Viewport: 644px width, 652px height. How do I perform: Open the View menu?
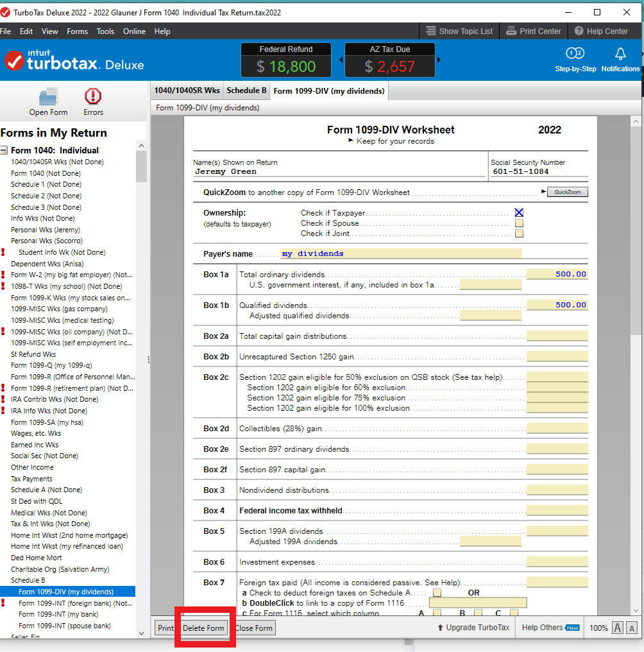[x=49, y=31]
